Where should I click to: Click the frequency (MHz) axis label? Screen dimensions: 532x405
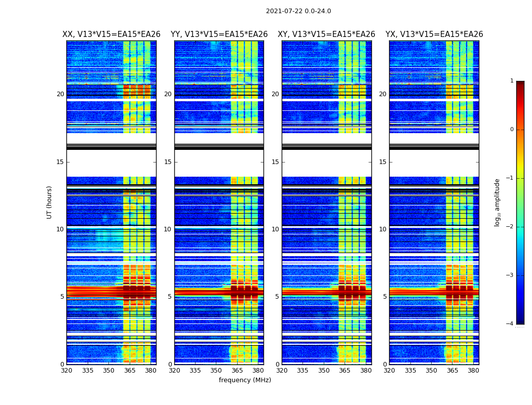pos(245,380)
